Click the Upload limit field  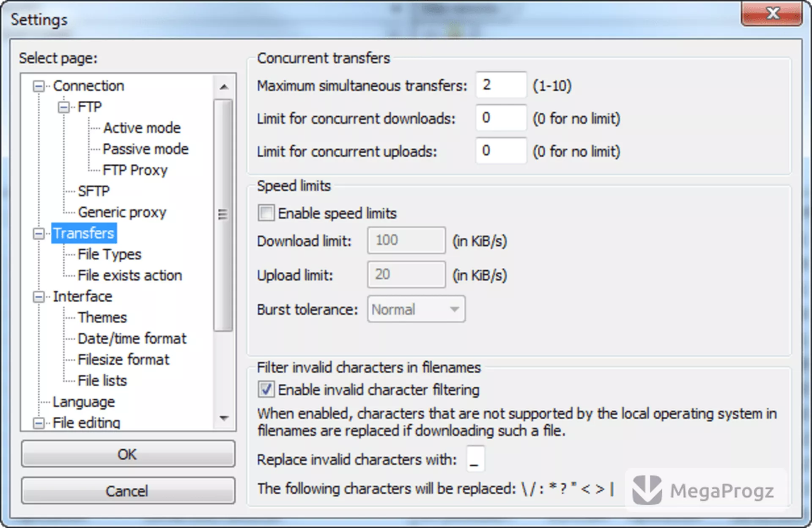coord(406,275)
